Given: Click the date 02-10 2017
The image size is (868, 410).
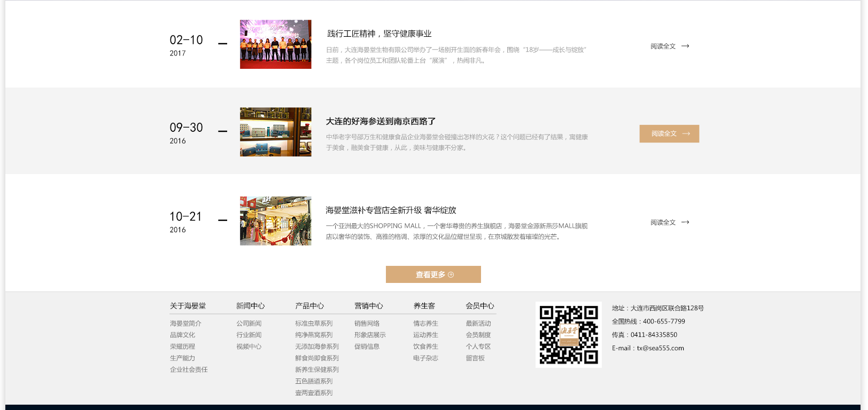Looking at the screenshot, I should pos(186,45).
